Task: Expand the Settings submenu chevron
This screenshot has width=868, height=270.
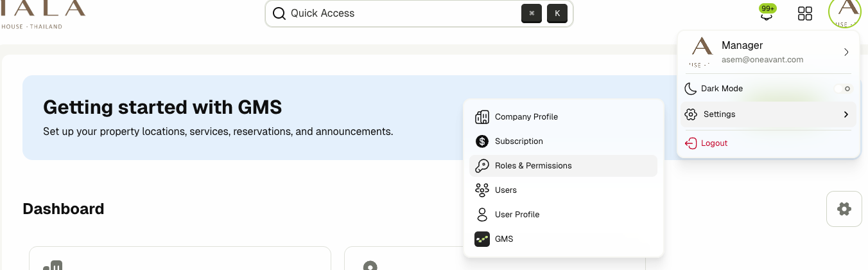Action: pos(846,114)
